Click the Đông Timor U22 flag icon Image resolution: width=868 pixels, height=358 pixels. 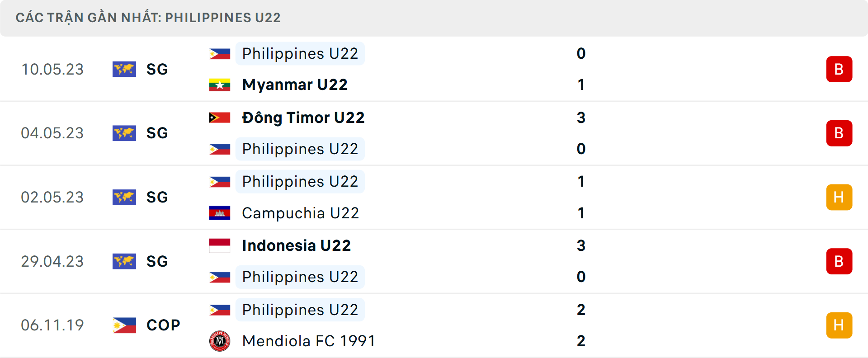[x=220, y=118]
